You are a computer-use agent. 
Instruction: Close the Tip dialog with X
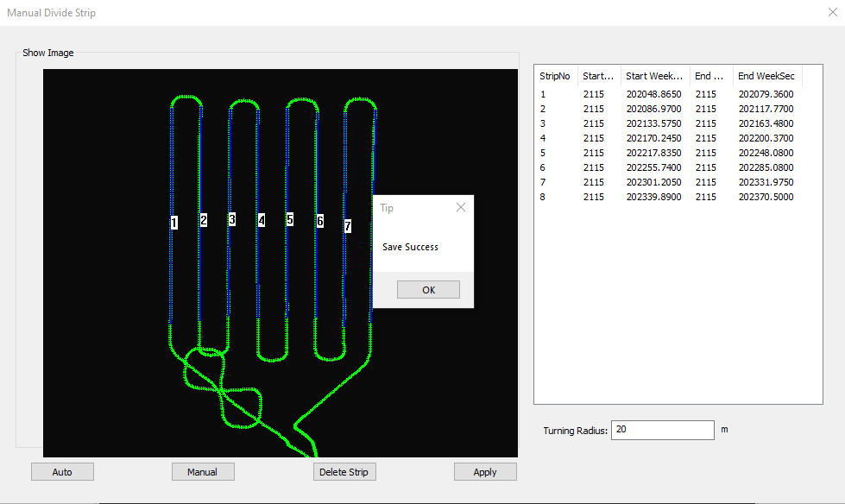460,208
